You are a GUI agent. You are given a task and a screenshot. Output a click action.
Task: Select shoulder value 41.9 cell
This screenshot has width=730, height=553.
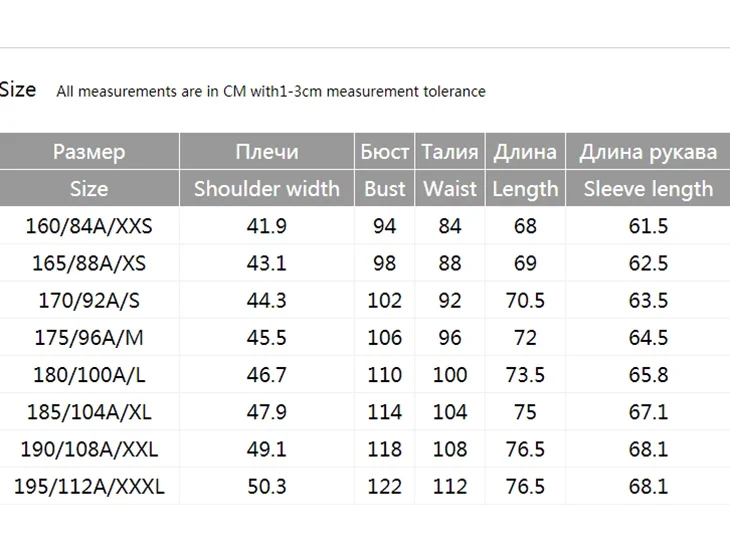tap(267, 226)
